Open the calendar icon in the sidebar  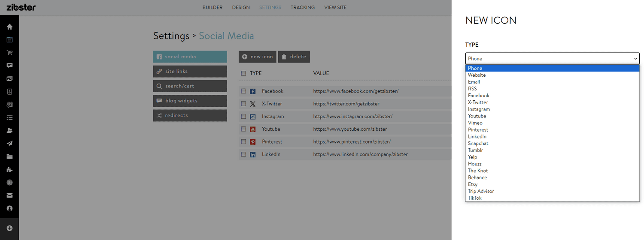pyautogui.click(x=9, y=105)
